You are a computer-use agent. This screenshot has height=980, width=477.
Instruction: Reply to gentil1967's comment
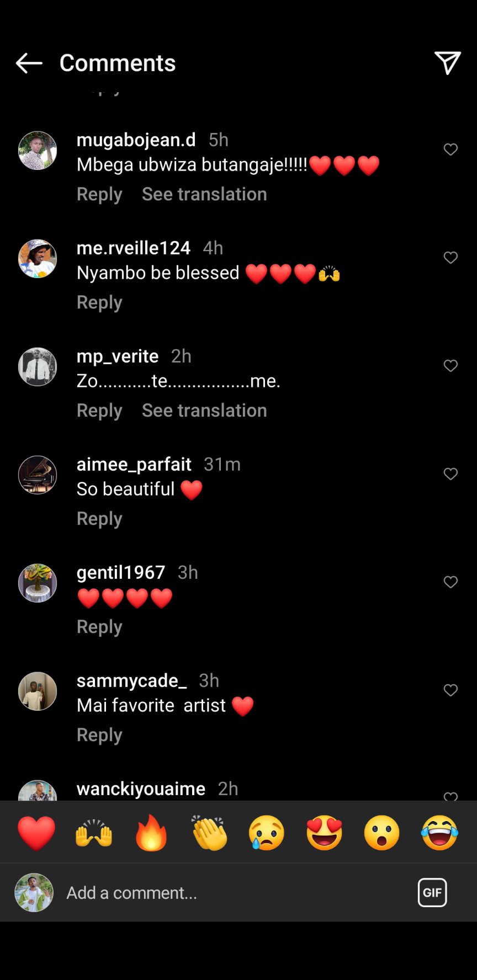click(99, 627)
